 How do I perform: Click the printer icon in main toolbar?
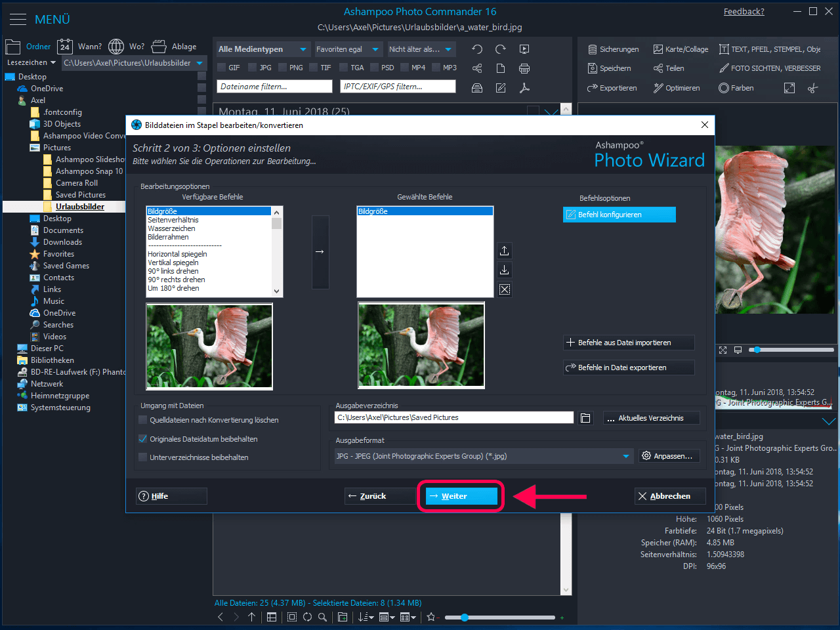click(524, 68)
